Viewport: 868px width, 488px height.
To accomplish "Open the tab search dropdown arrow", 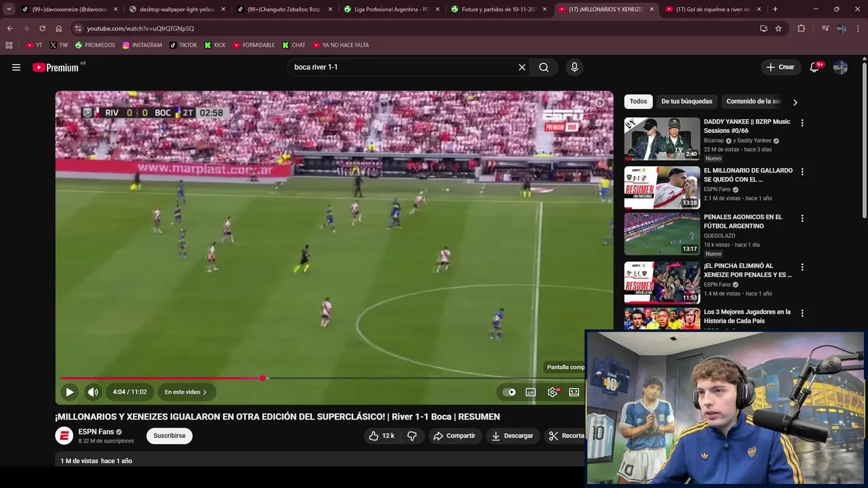I will pos(9,9).
